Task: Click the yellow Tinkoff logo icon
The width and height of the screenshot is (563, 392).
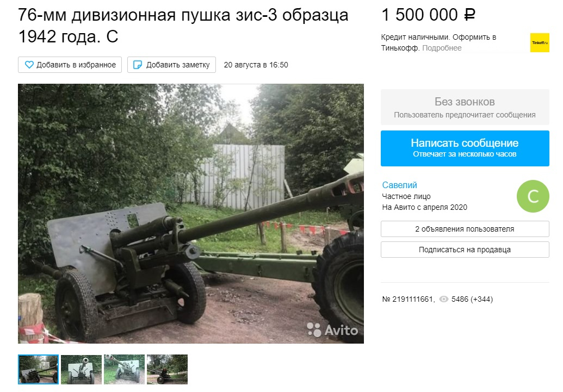Action: click(x=540, y=43)
